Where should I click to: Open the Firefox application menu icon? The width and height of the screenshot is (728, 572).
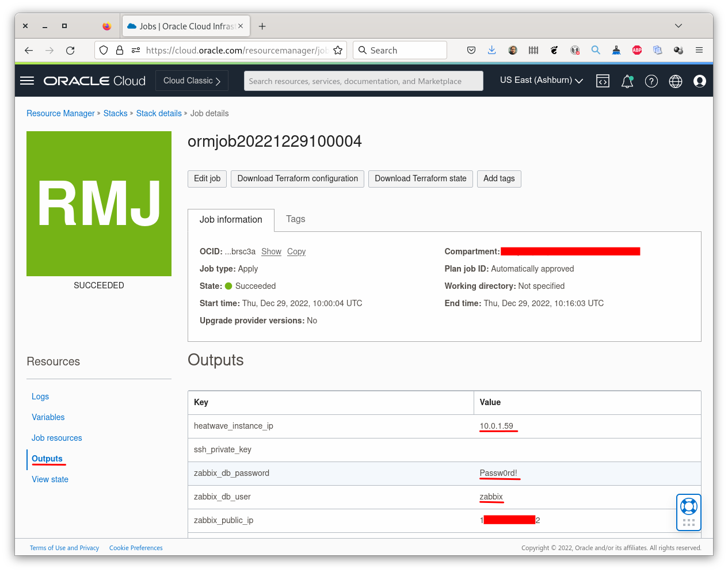(699, 50)
